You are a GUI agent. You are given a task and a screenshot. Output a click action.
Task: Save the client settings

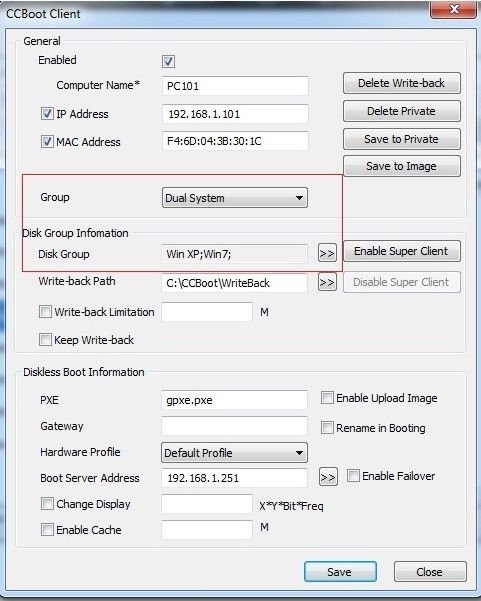point(340,572)
